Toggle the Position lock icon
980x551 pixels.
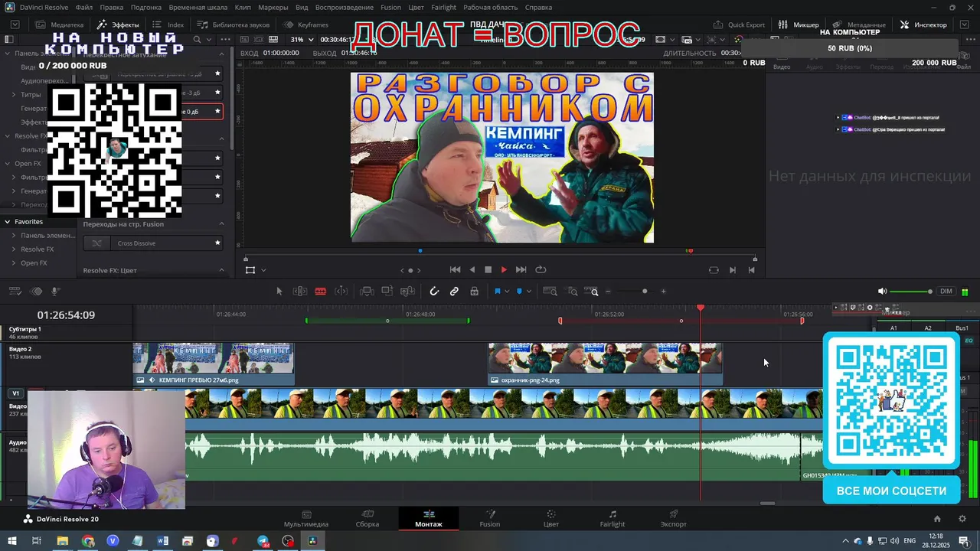coord(475,291)
